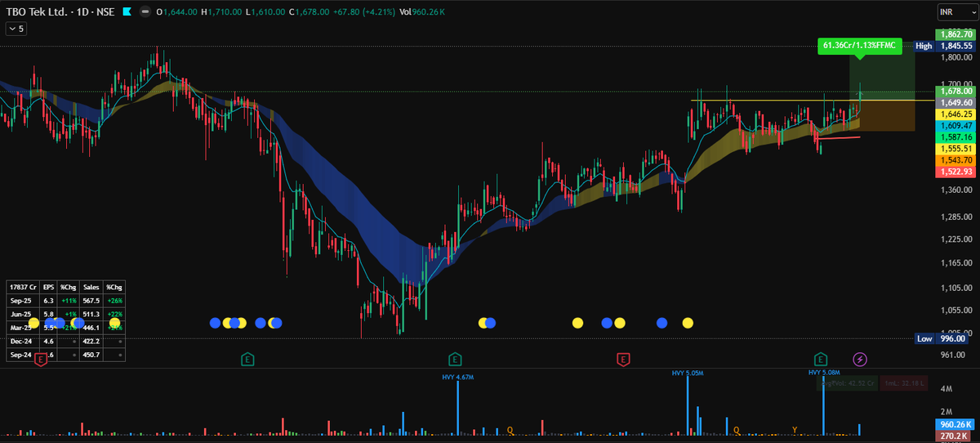The height and width of the screenshot is (443, 980).
Task: Open the purple lightning bolt event marker
Action: 860,359
